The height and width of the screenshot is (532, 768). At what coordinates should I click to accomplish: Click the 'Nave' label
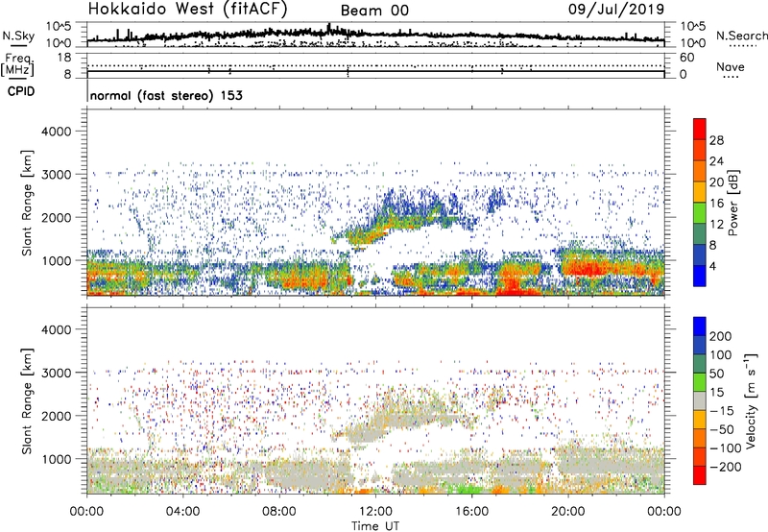click(731, 66)
